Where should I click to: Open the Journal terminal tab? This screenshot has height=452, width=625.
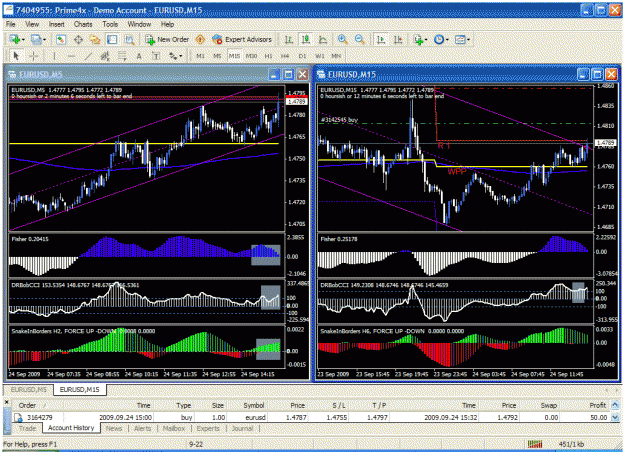(x=242, y=428)
